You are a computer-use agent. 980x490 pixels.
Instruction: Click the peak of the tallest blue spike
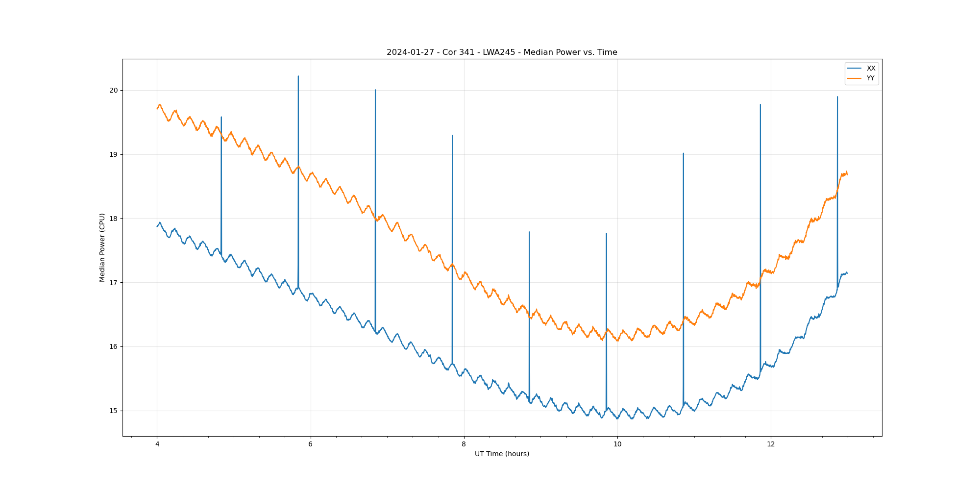[298, 76]
